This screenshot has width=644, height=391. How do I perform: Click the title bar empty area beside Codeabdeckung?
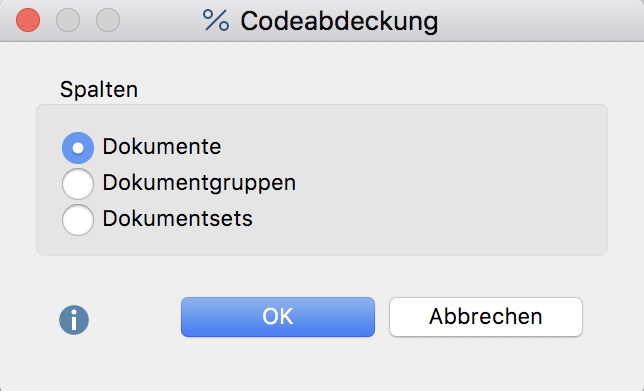[534, 21]
